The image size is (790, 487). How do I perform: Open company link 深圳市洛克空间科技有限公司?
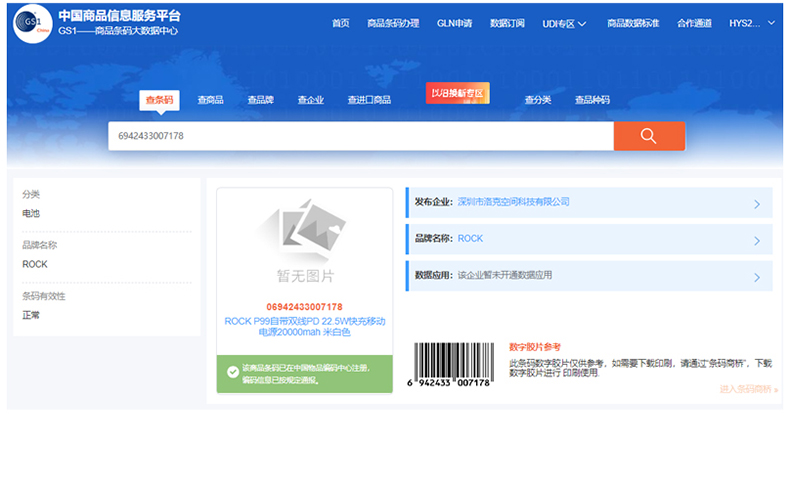click(x=513, y=202)
